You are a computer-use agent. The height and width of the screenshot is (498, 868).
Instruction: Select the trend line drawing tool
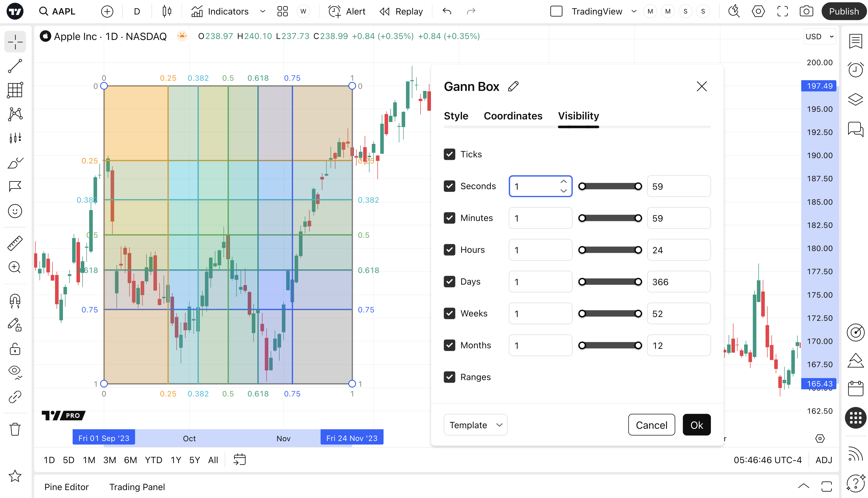point(15,66)
